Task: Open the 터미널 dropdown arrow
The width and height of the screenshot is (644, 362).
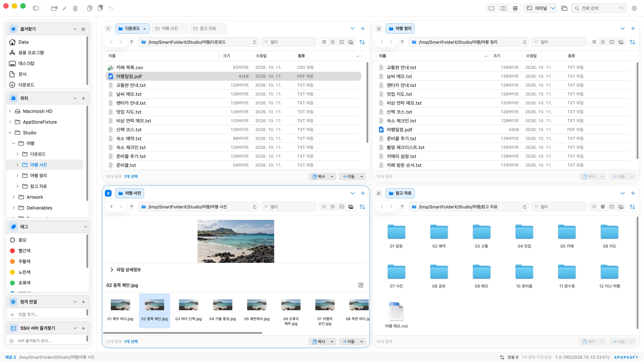Action: pyautogui.click(x=553, y=8)
